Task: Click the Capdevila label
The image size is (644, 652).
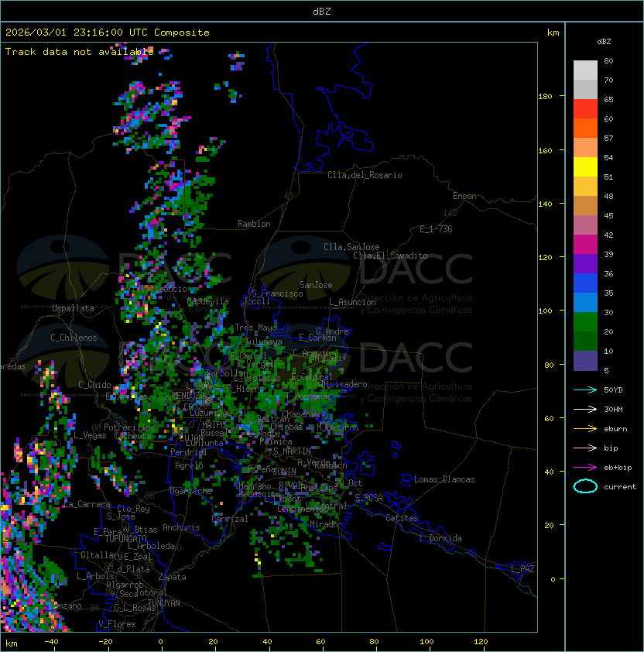Action: pos(208,300)
